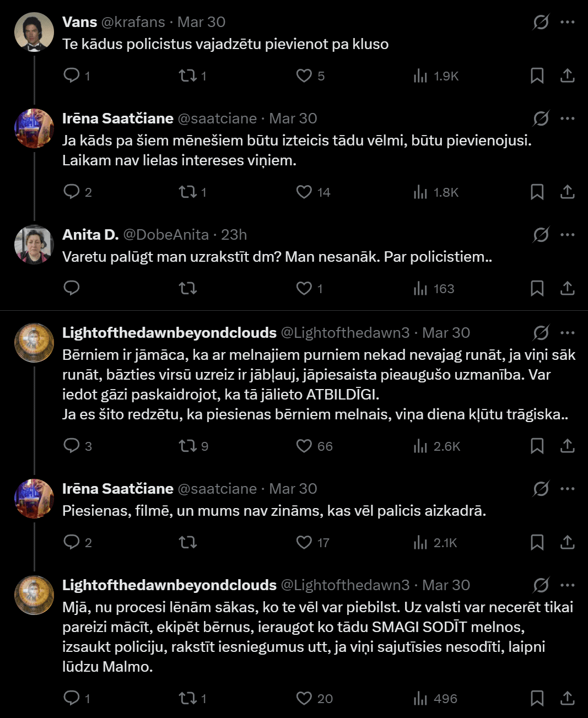
Task: Open more options on Vans's tweet
Action: click(x=567, y=22)
